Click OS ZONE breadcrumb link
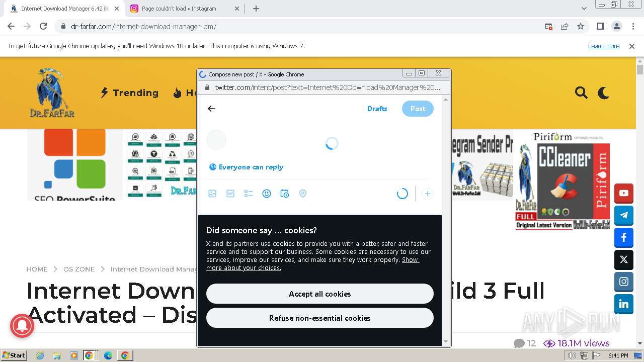Viewport: 644px width, 362px height. (x=79, y=269)
